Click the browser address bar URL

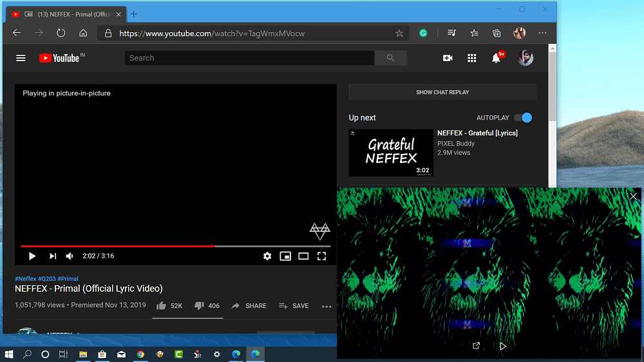coord(212,33)
